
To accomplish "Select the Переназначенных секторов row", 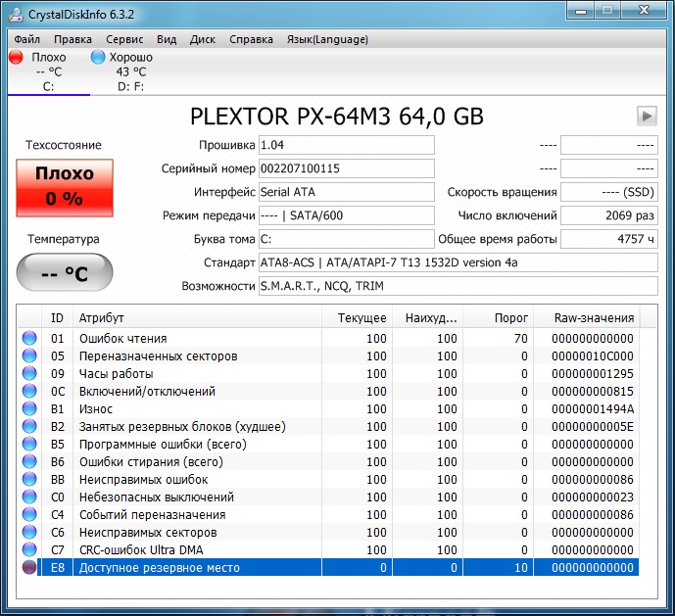I will (x=328, y=356).
